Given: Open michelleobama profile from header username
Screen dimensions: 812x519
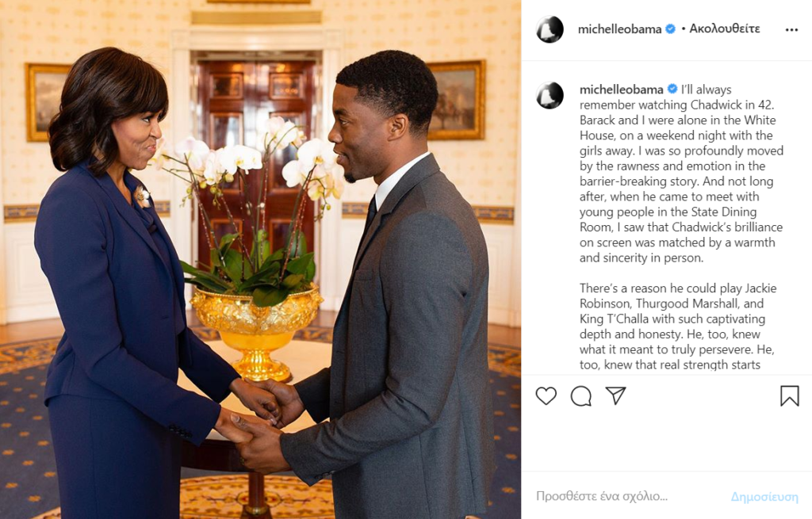Looking at the screenshot, I should tap(619, 29).
